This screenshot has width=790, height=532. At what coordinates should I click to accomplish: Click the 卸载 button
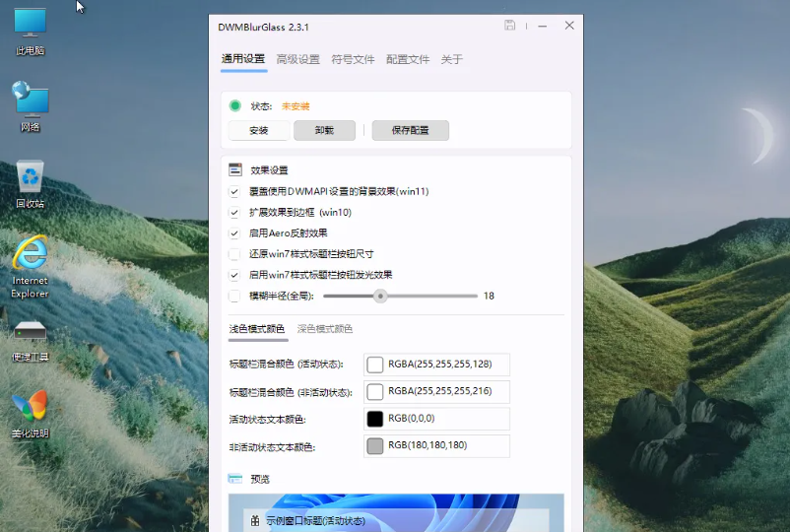(x=324, y=130)
